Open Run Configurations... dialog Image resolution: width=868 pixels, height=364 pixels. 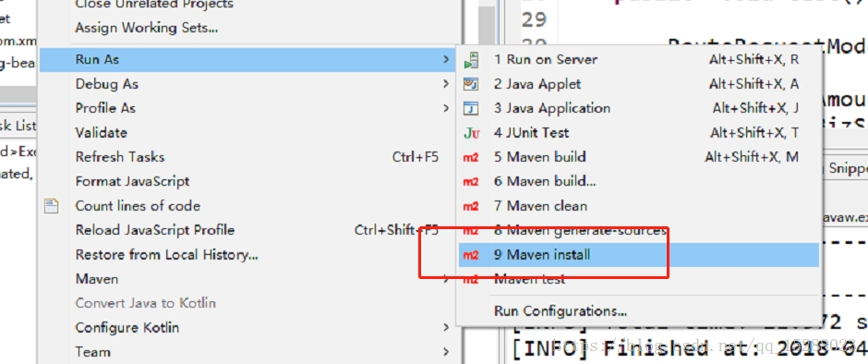[x=561, y=310]
